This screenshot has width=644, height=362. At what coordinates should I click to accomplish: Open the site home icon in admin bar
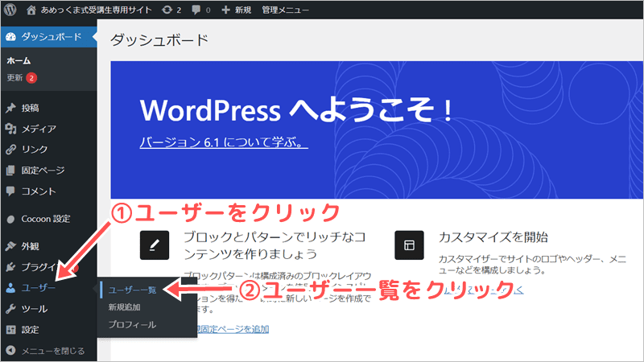pyautogui.click(x=31, y=10)
